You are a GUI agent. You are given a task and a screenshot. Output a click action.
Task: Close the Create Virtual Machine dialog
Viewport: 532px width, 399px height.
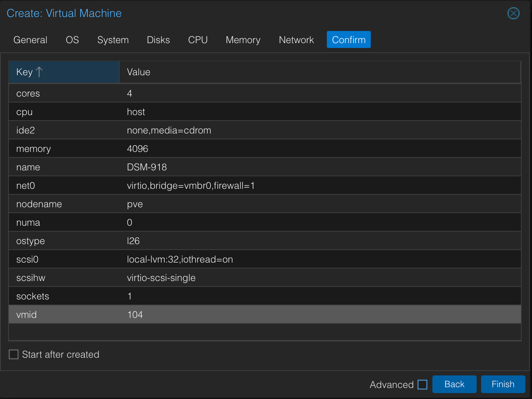pos(513,13)
